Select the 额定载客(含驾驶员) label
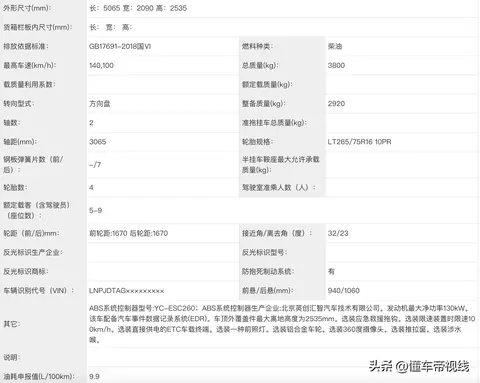 click(37, 210)
